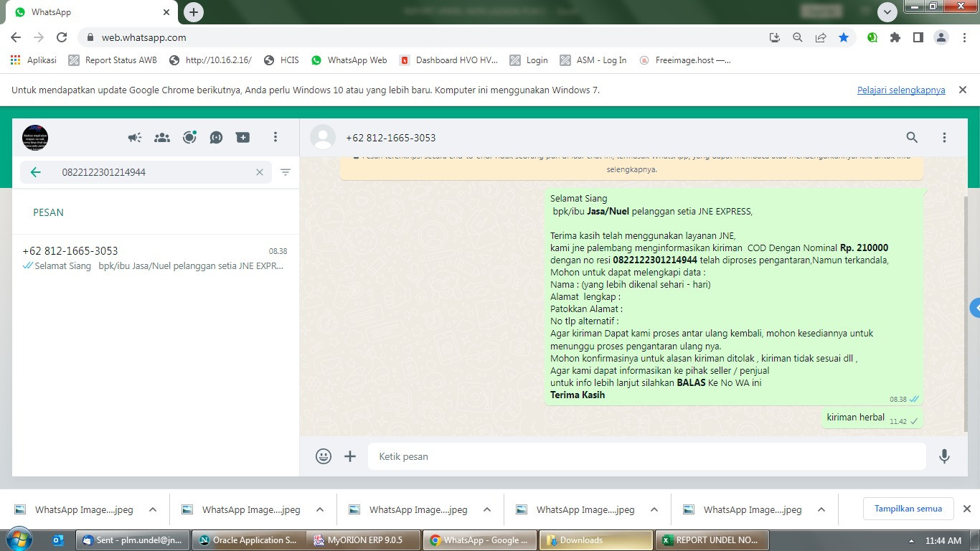Open the http://10.16.2.16/ bookmark
The image size is (980, 551).
(210, 60)
